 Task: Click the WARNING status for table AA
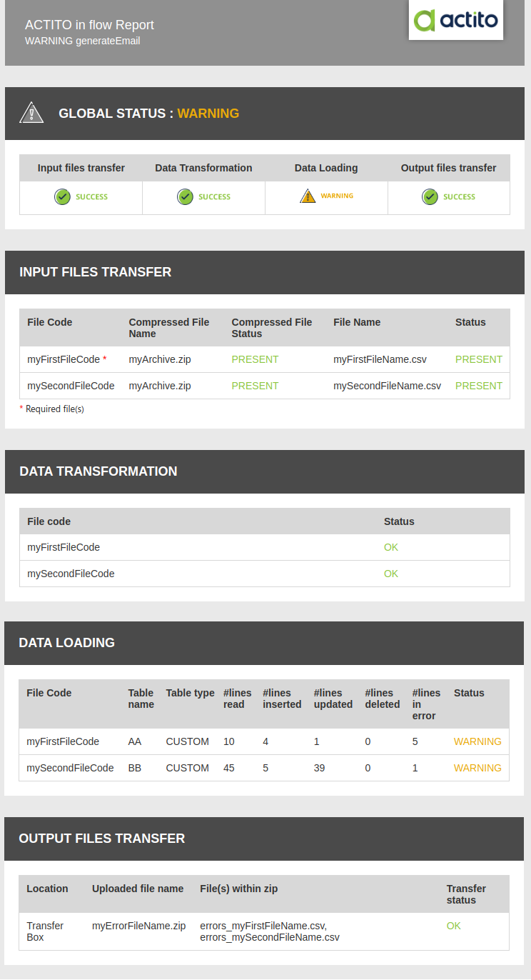(477, 741)
